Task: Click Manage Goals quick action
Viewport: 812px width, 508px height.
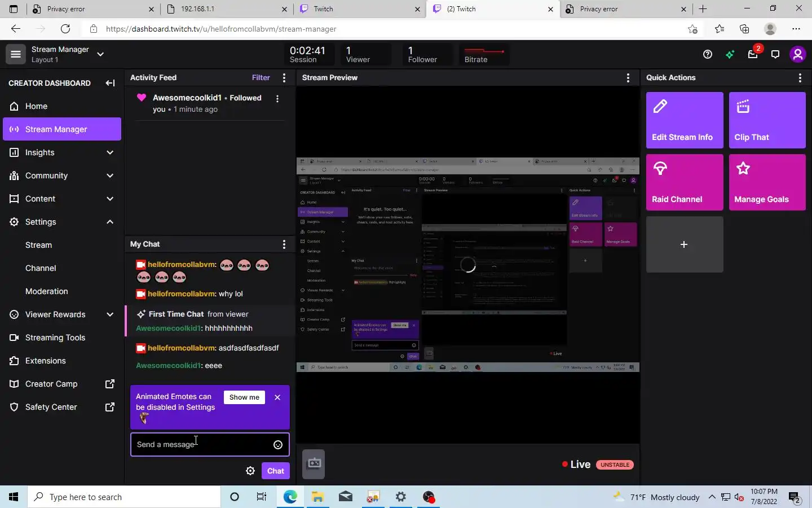Action: 767,182
